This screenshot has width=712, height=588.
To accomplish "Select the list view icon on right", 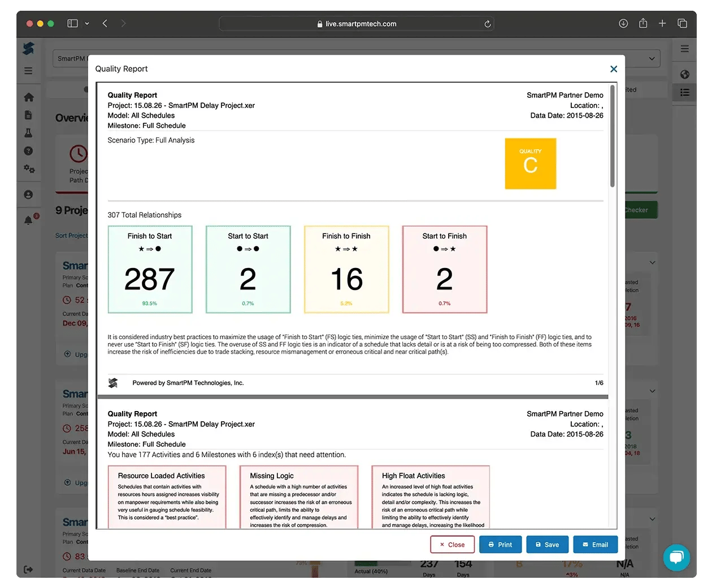I will pos(684,92).
